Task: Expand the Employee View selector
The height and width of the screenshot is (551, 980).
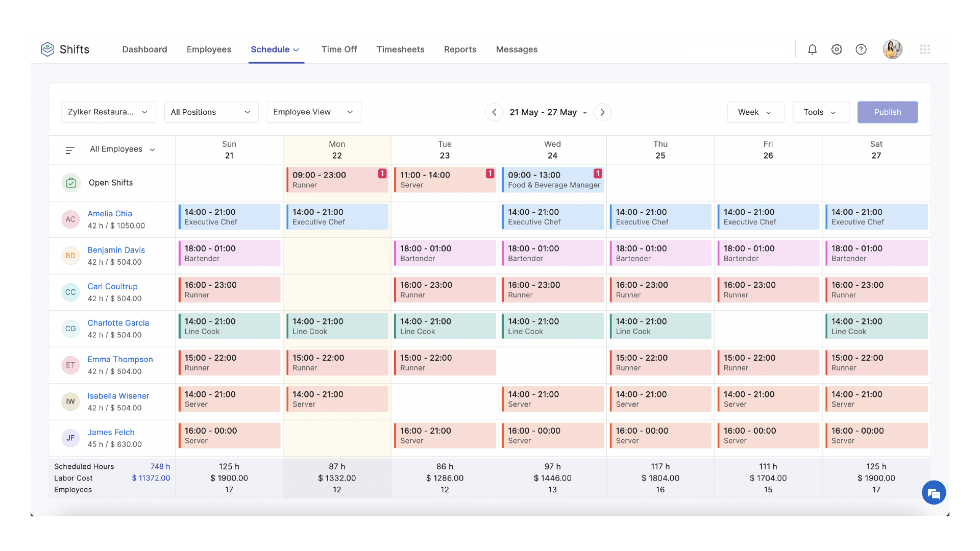Action: pos(313,112)
